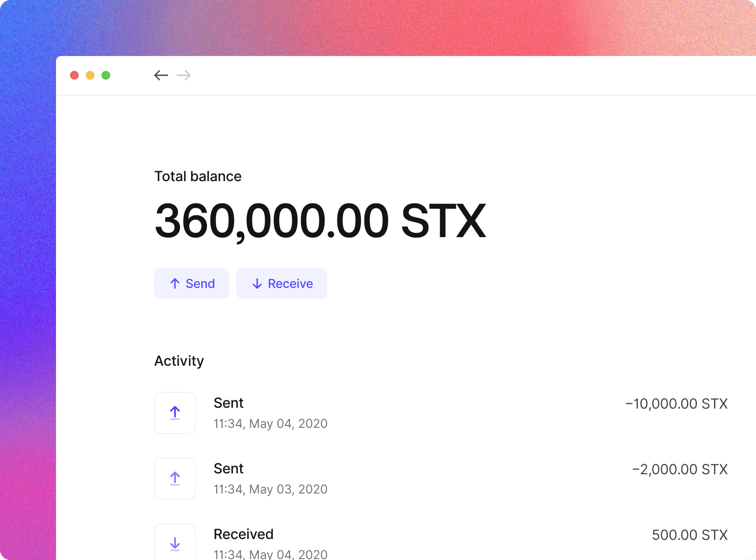756x560 pixels.
Task: Select the −10,000.00 STX amount
Action: tap(676, 403)
